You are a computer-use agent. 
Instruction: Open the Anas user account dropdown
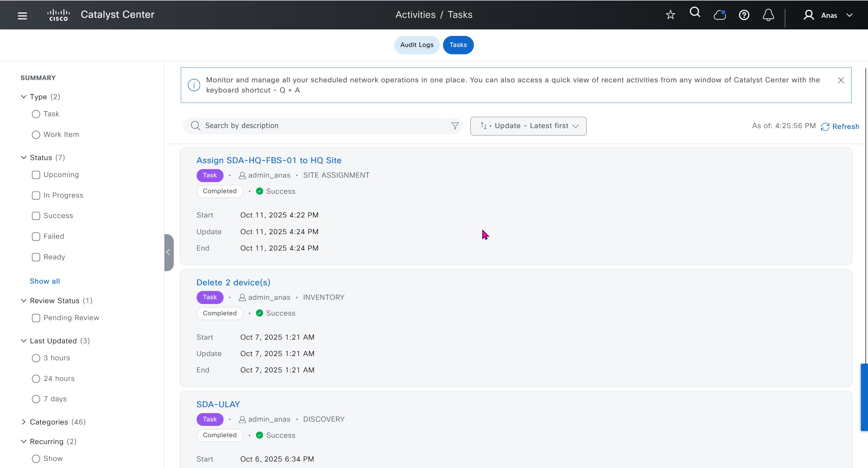pos(828,15)
